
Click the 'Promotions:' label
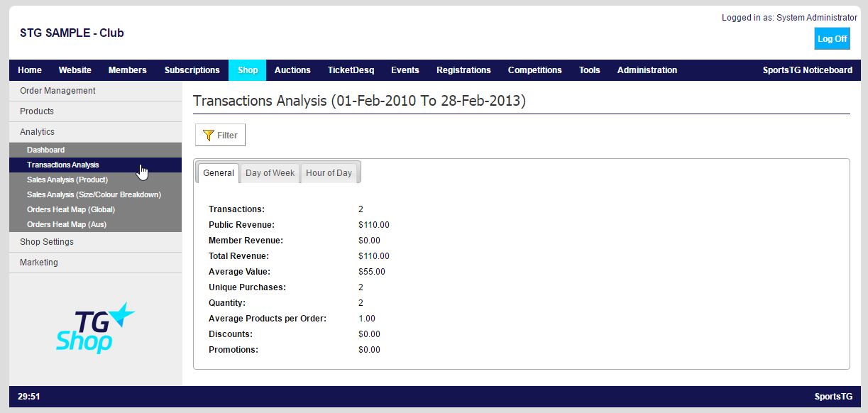(234, 350)
